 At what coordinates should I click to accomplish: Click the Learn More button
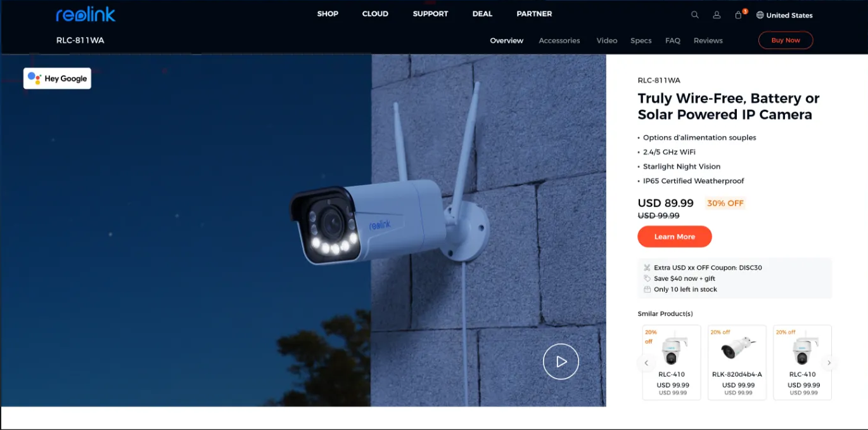point(674,237)
